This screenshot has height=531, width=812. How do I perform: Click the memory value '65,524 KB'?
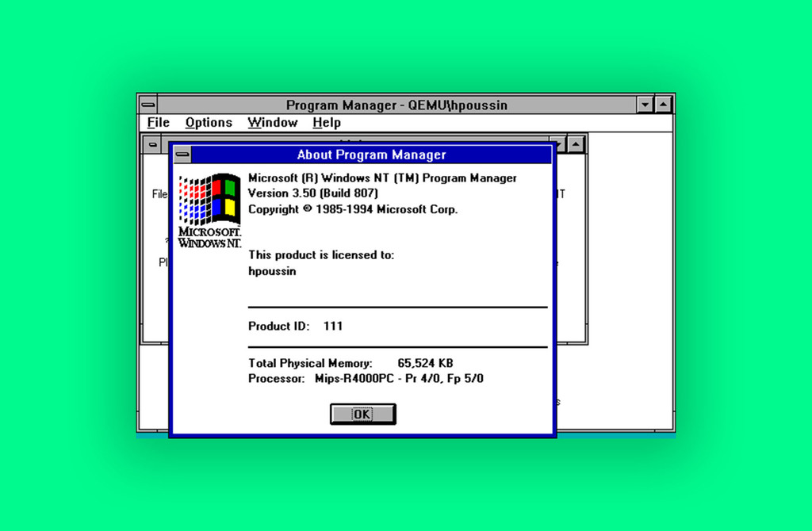point(425,363)
